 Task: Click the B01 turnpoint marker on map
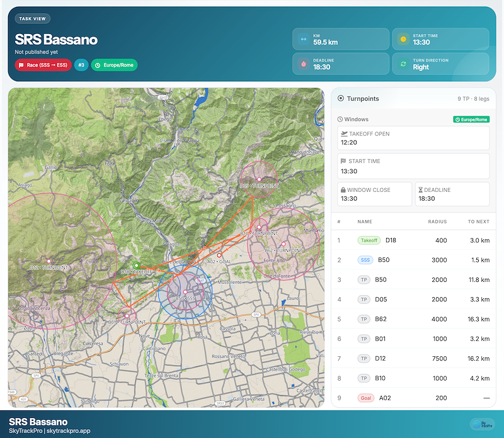tap(127, 316)
